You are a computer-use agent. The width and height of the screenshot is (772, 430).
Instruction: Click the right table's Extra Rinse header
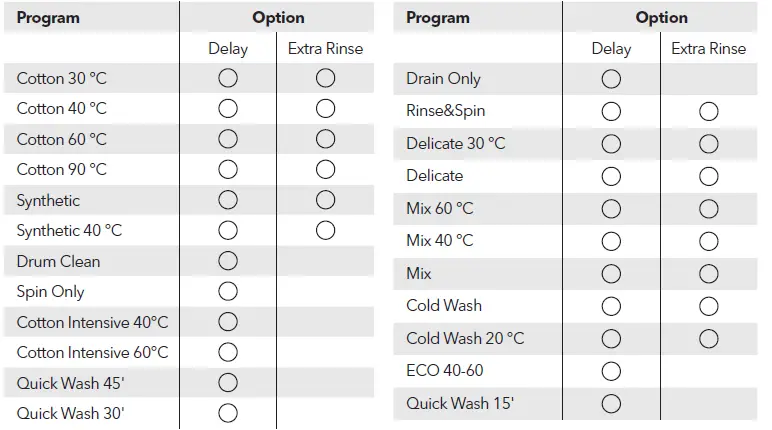tap(708, 48)
